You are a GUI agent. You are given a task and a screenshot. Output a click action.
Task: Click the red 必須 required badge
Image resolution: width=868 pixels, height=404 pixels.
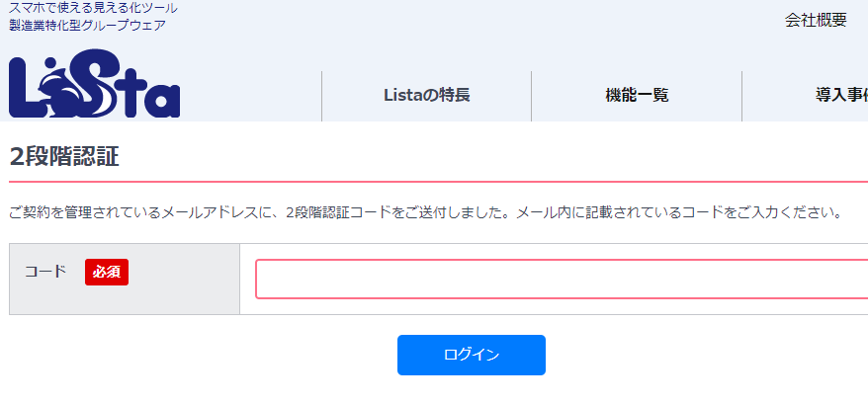coord(107,273)
